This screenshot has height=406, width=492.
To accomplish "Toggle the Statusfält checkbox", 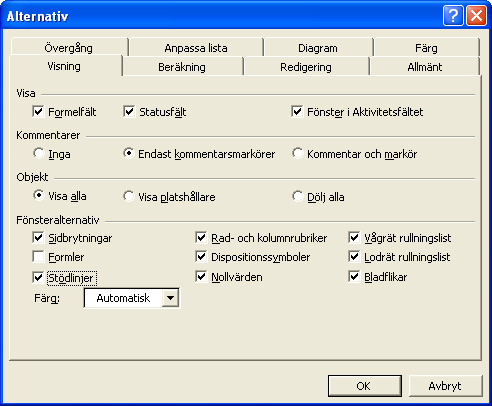I will (x=129, y=111).
